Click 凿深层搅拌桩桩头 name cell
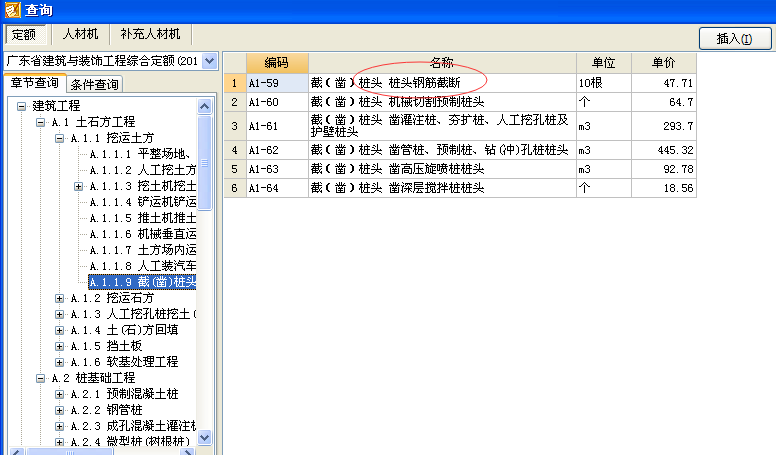 [442, 188]
